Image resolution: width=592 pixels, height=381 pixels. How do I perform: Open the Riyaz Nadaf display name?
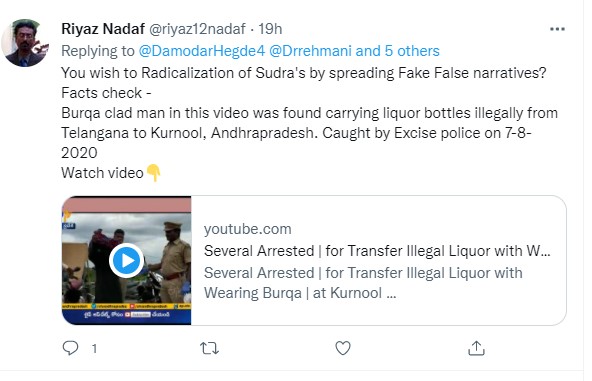(x=103, y=29)
